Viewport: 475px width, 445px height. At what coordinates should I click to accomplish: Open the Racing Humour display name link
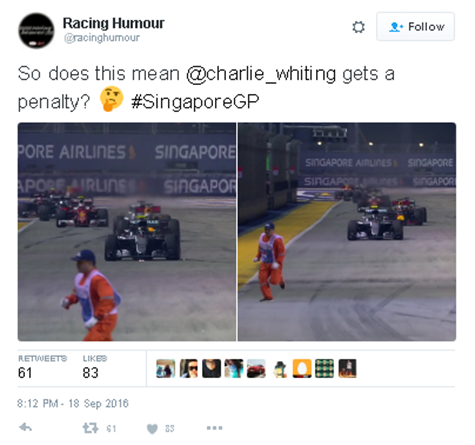click(114, 23)
